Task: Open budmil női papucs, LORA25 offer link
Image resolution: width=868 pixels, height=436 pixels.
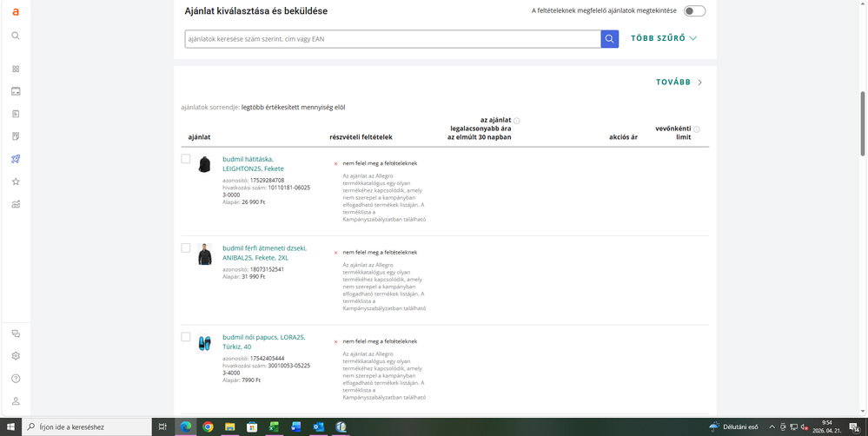Action: pos(263,342)
